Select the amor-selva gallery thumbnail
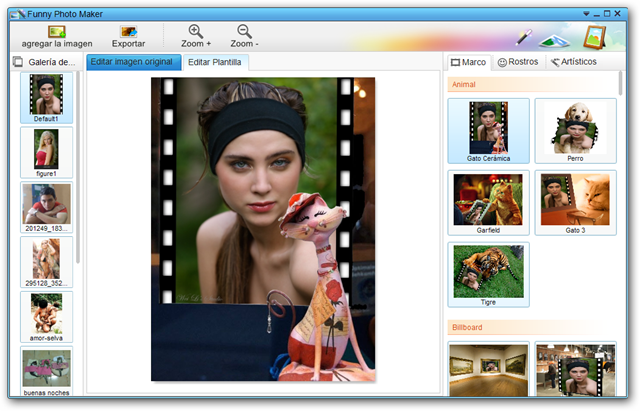Viewport: 640px width, 411px height. tap(47, 317)
